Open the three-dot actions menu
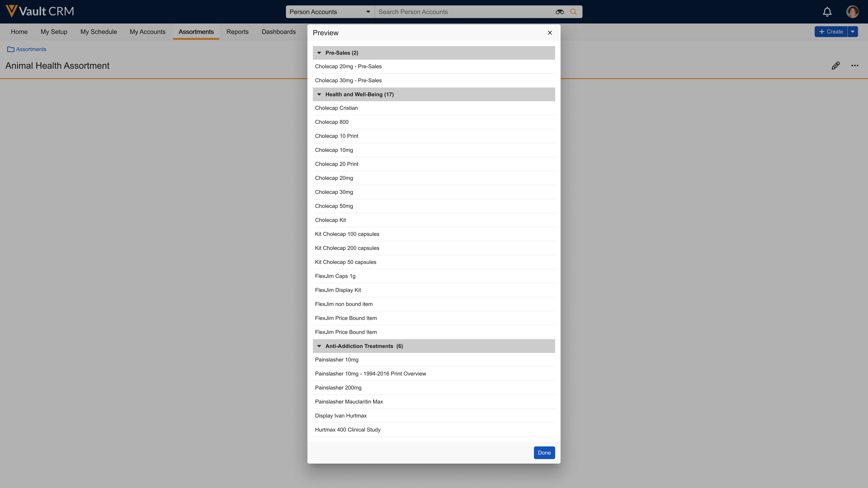Screen dimensions: 868x488 [x=854, y=66]
